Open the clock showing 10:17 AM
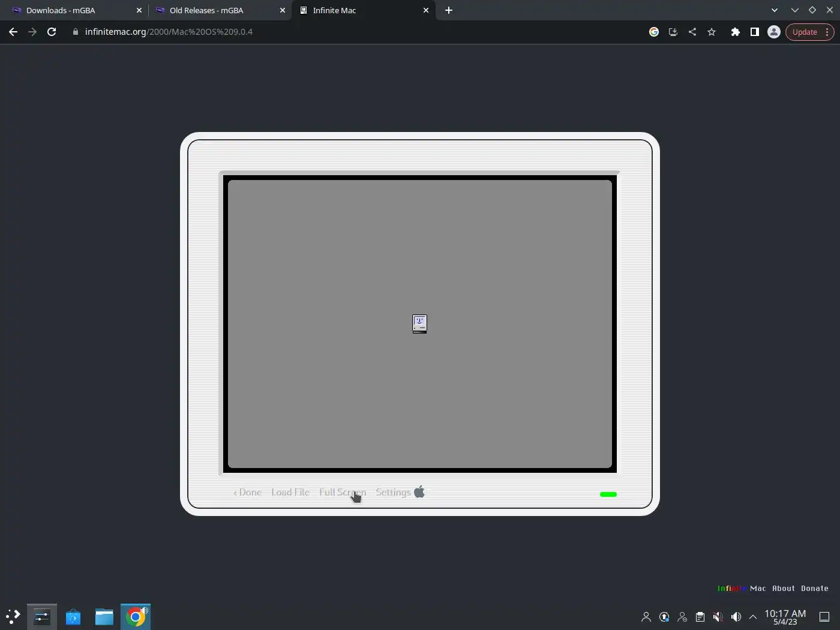The height and width of the screenshot is (630, 840). [785, 617]
